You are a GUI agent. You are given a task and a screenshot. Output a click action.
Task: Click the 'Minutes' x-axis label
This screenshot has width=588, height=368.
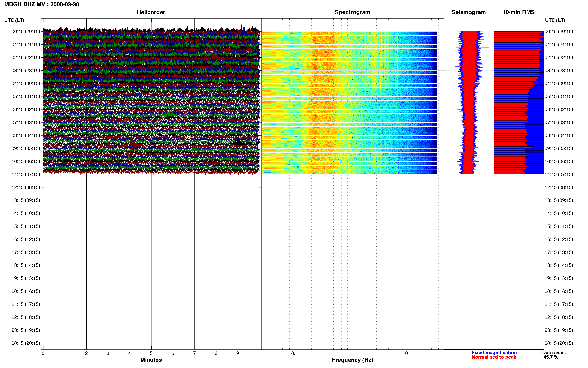coord(151,360)
